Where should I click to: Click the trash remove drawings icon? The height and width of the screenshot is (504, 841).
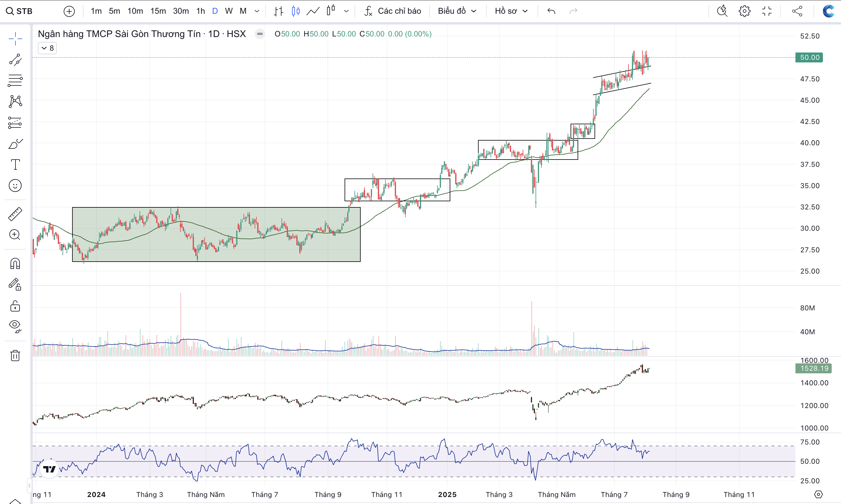pos(15,356)
